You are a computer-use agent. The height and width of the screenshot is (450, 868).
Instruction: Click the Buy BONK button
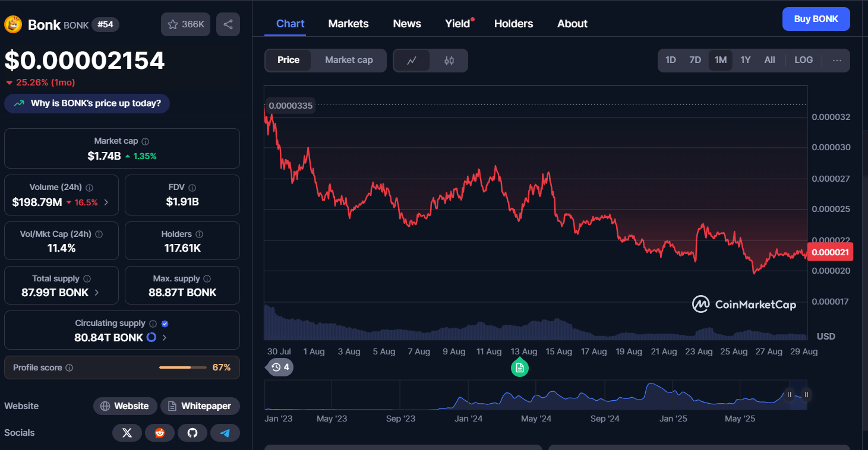816,19
